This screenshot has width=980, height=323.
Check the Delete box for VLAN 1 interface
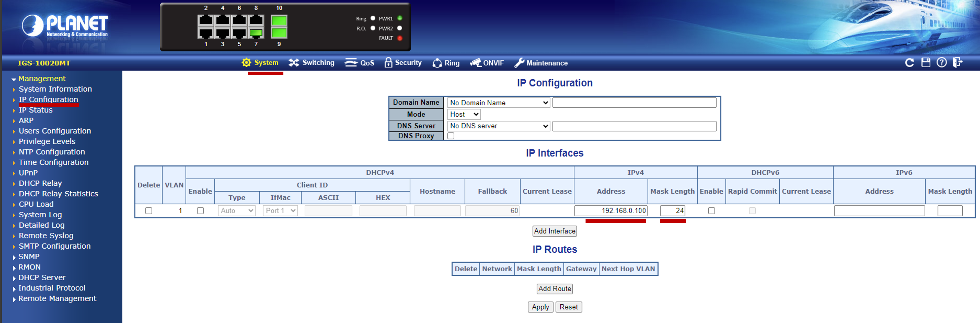tap(148, 210)
